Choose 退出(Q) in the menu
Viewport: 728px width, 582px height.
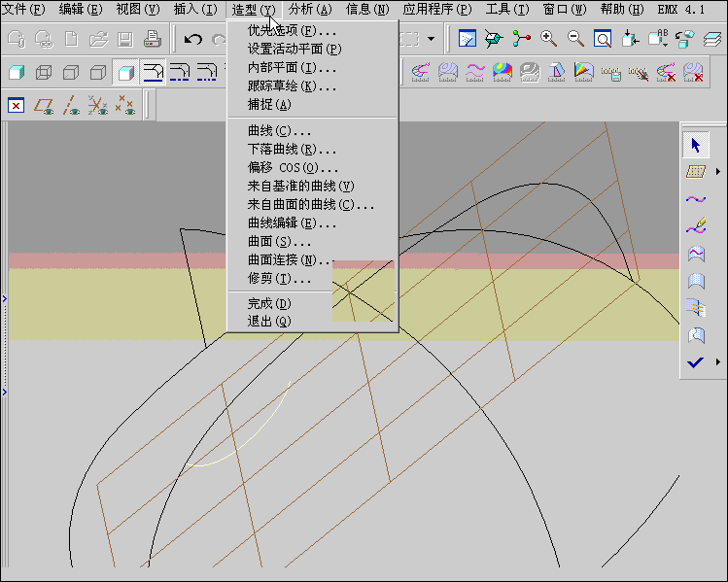(312, 322)
